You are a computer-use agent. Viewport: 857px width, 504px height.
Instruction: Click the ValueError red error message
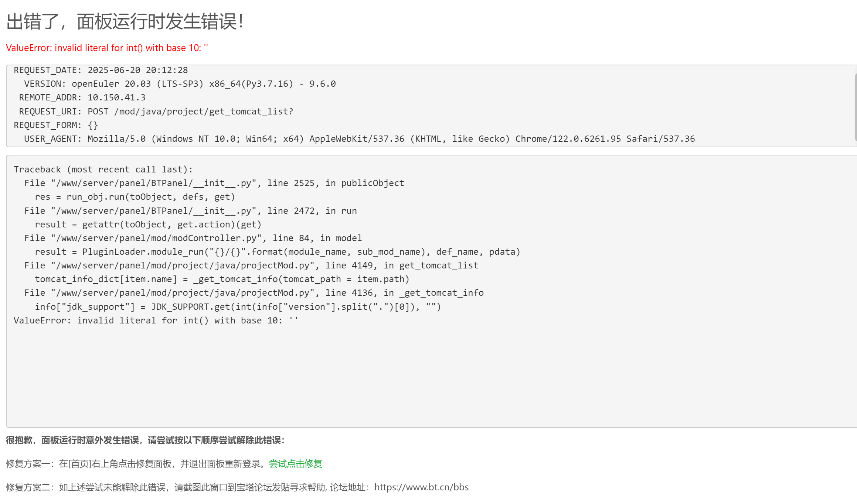click(x=107, y=48)
